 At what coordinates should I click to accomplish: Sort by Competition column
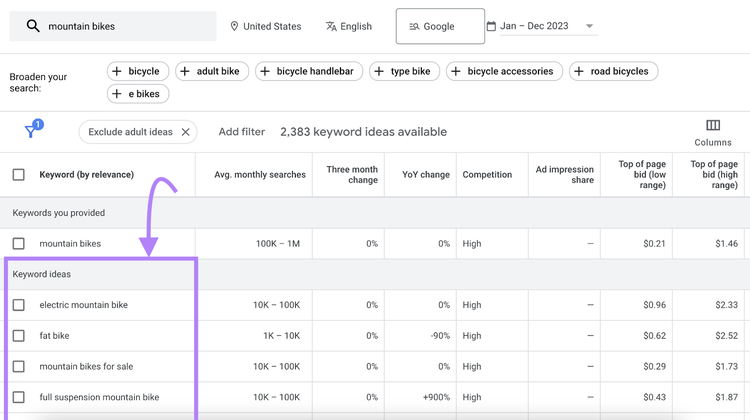click(487, 175)
